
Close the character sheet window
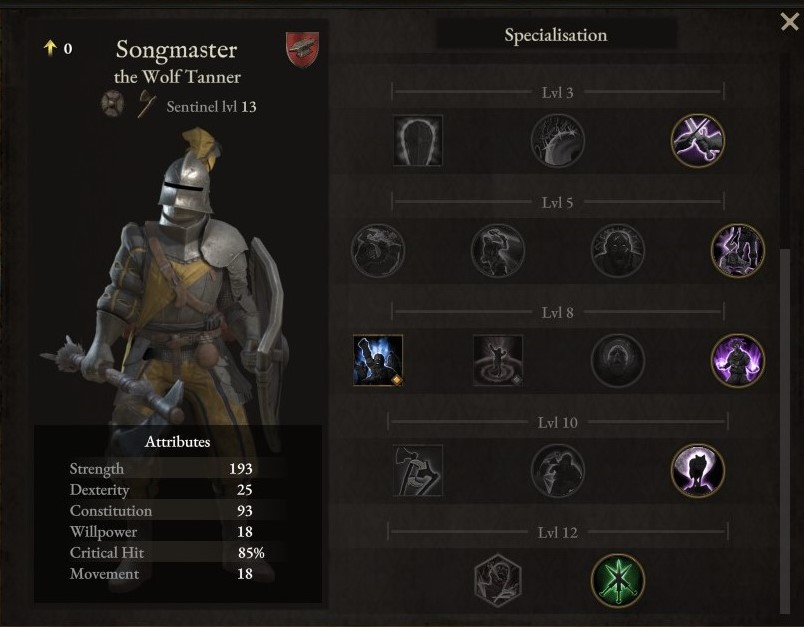point(790,22)
